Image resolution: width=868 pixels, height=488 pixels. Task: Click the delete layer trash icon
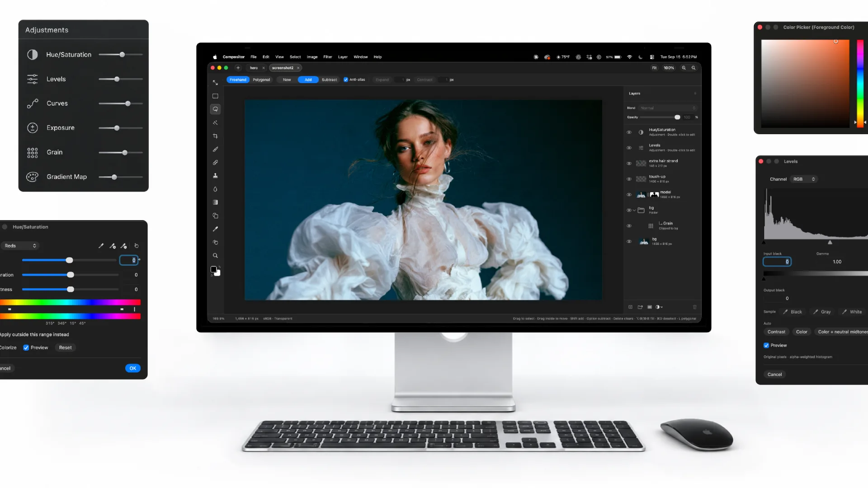pos(695,307)
